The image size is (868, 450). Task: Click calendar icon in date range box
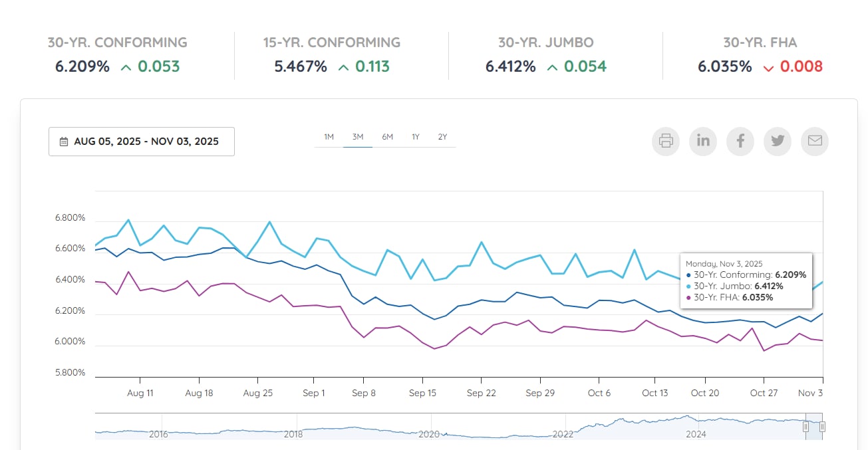[64, 142]
